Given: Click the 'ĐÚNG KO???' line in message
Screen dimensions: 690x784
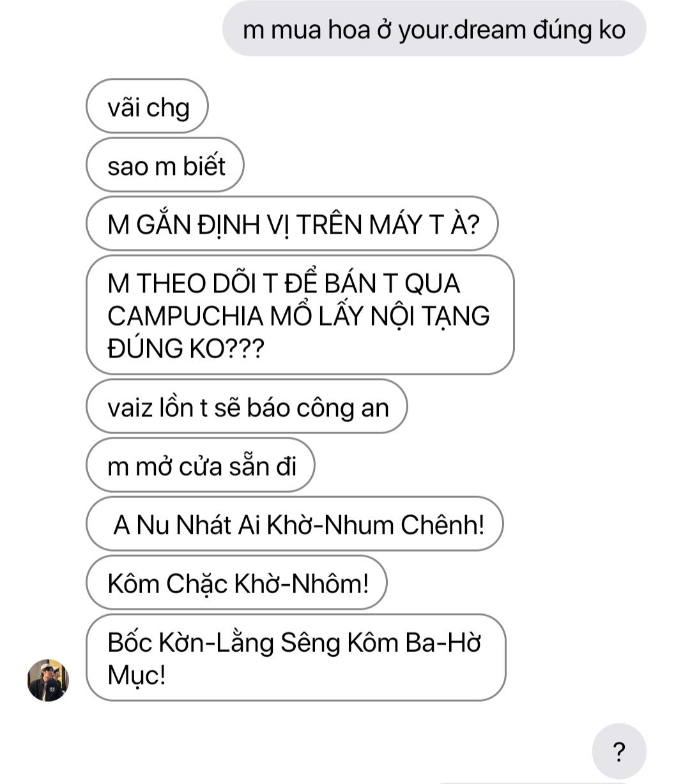Looking at the screenshot, I should pos(185,349).
